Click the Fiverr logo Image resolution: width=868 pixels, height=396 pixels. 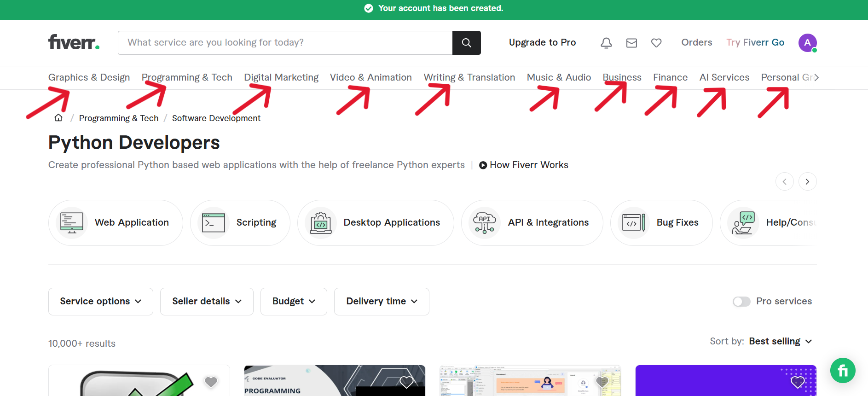tap(74, 42)
